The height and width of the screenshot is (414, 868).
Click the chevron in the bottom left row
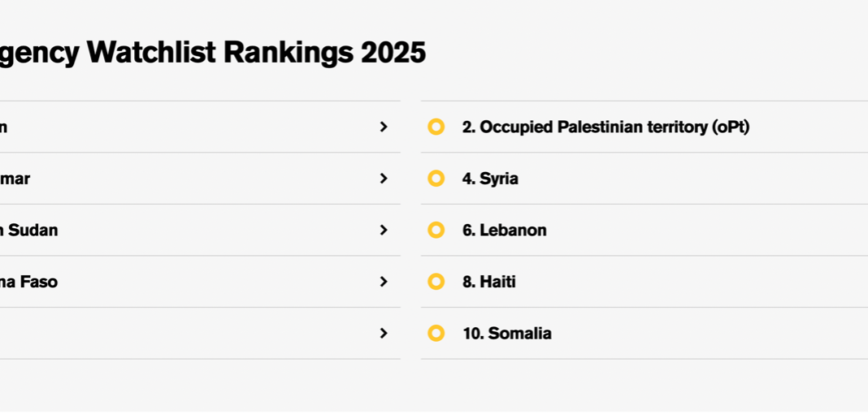click(384, 333)
